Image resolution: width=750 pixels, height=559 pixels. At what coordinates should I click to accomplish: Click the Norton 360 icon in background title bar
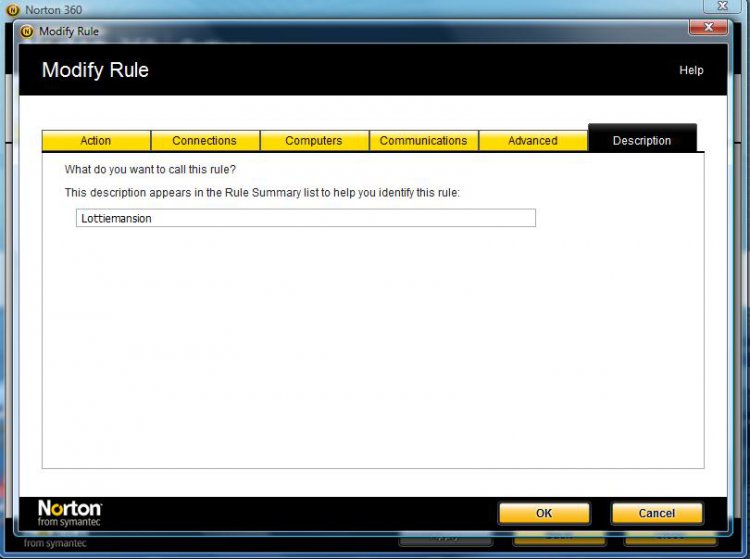coord(13,10)
